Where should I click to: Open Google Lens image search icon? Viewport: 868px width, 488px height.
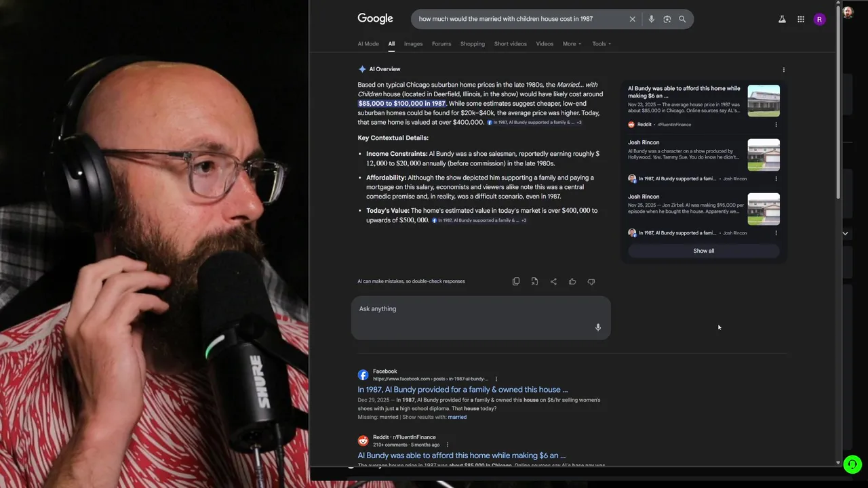[667, 19]
